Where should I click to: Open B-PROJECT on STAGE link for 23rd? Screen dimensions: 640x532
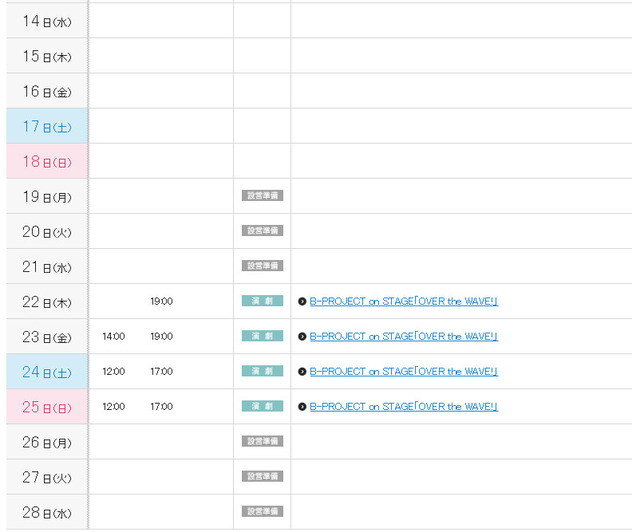pos(404,336)
